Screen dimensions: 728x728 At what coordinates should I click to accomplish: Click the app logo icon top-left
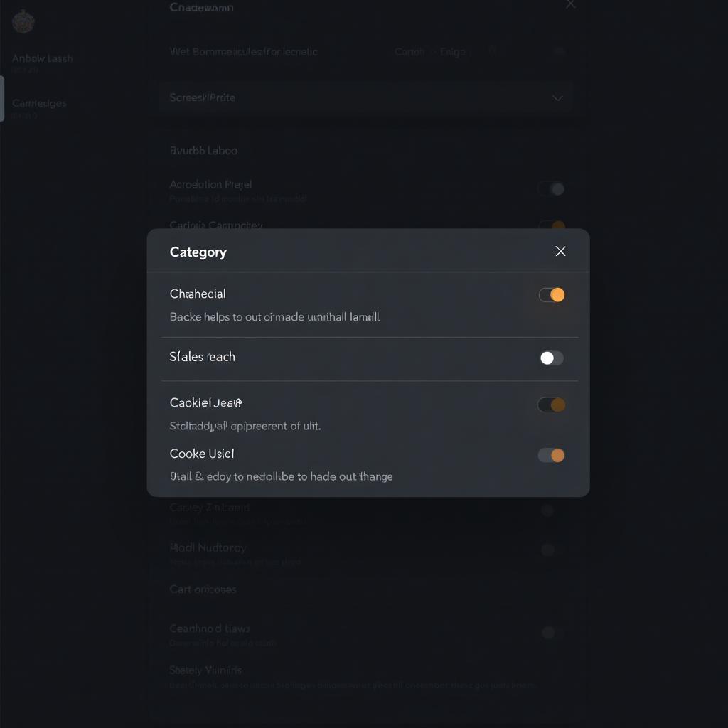(23, 21)
